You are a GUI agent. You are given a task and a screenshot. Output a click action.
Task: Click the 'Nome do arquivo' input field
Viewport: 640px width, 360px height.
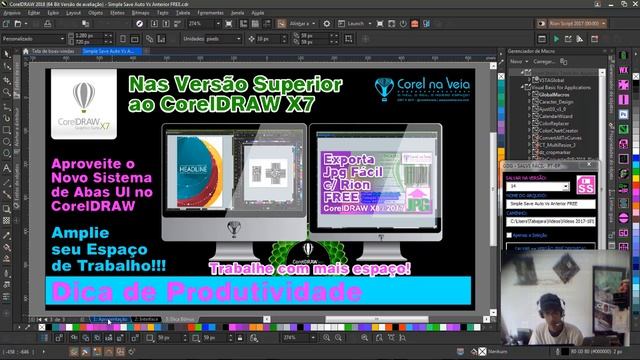pos(551,204)
